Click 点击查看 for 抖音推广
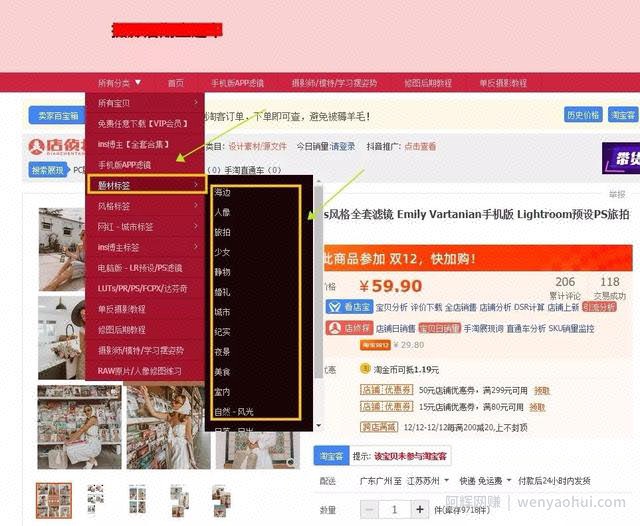This screenshot has height=526, width=640. coord(420,146)
